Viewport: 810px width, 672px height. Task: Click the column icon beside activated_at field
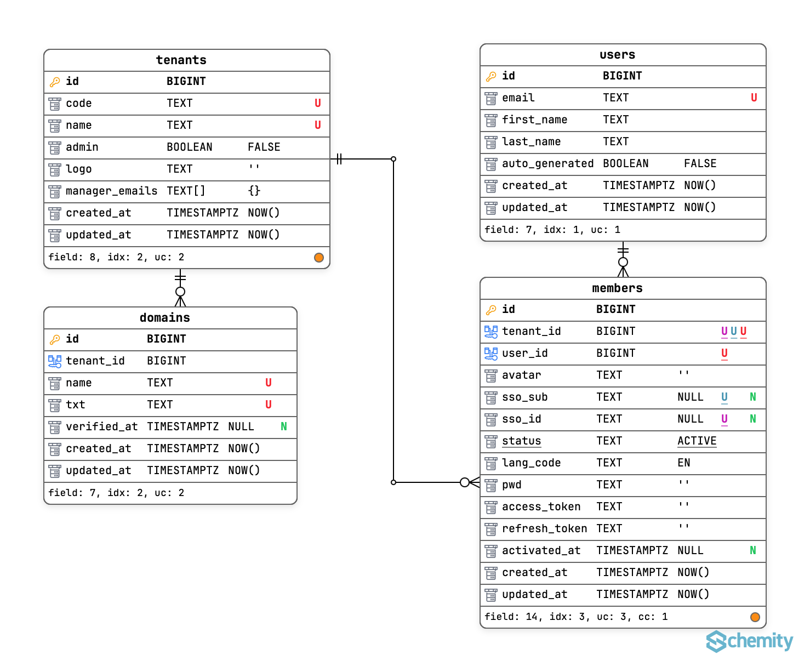491,551
